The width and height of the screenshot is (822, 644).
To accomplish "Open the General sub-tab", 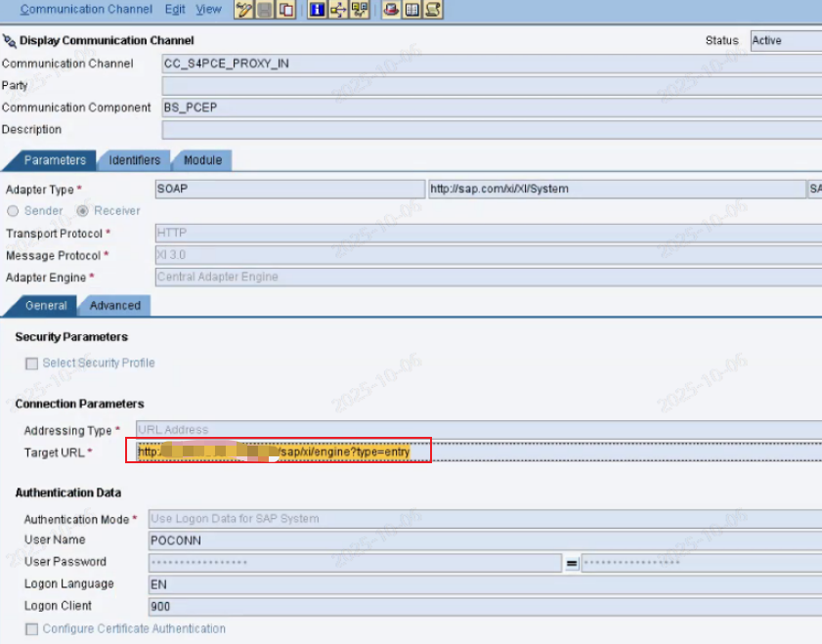I will click(x=46, y=306).
